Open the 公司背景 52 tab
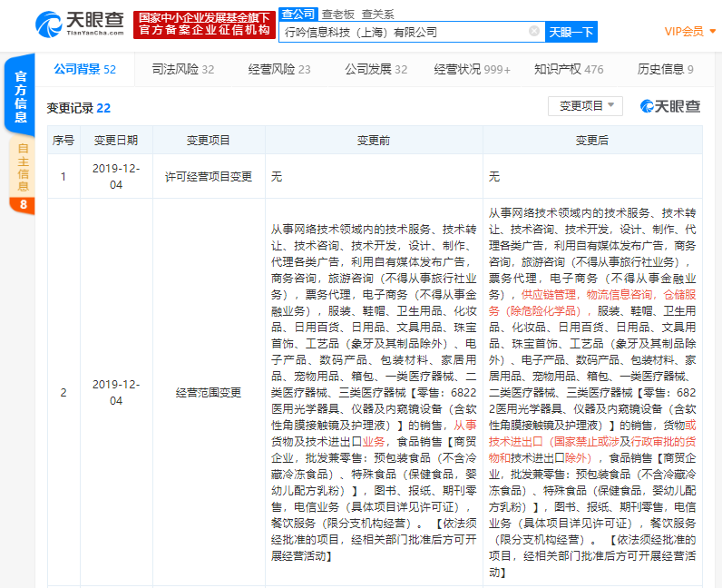722x588 pixels. pyautogui.click(x=84, y=69)
